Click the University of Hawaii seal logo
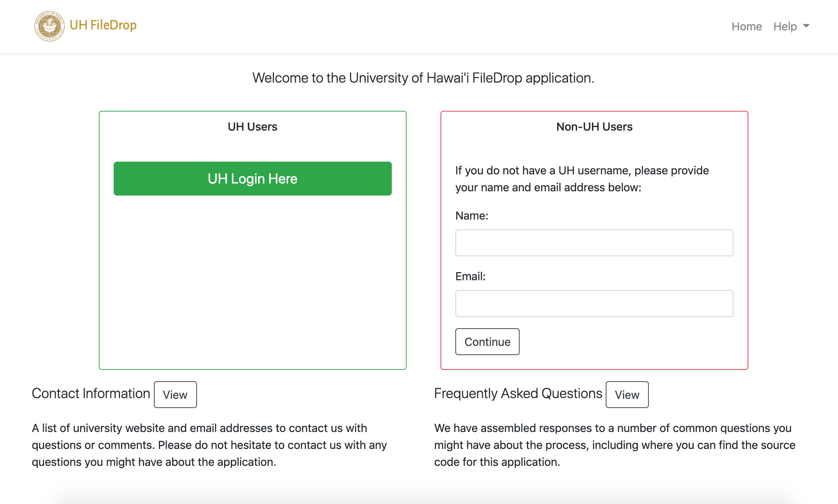The width and height of the screenshot is (838, 504). click(x=49, y=26)
